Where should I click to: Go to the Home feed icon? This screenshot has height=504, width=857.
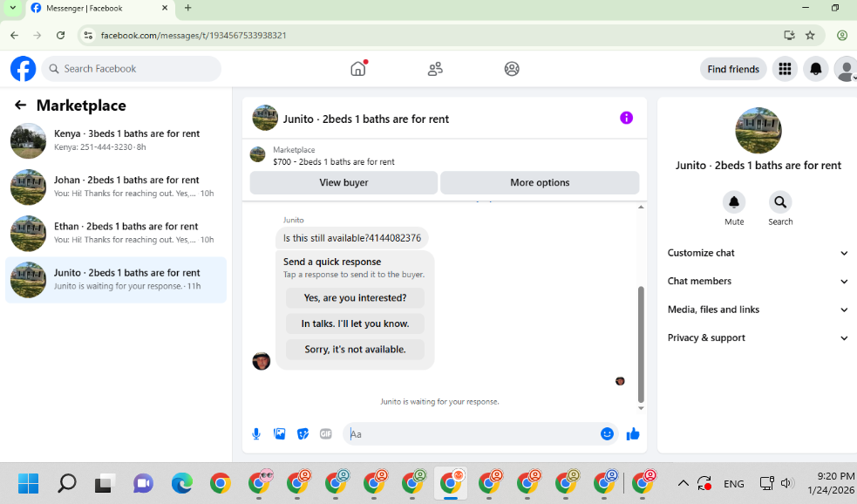(x=358, y=69)
